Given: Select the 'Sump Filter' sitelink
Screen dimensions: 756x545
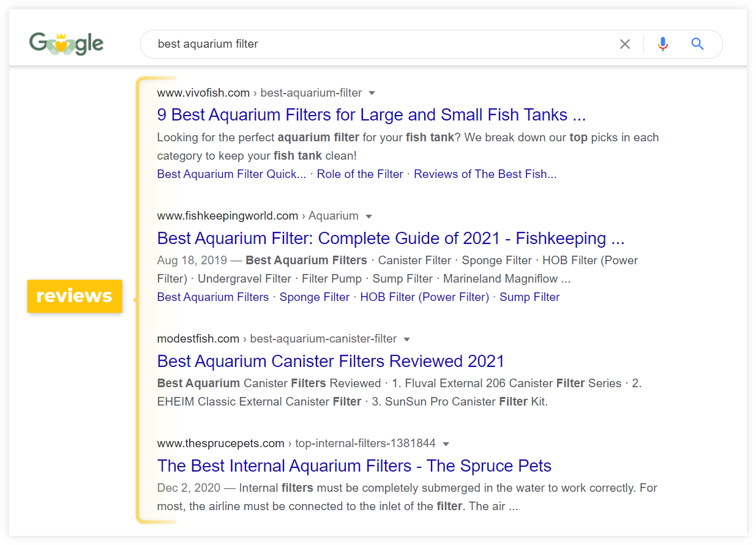Looking at the screenshot, I should [x=530, y=297].
